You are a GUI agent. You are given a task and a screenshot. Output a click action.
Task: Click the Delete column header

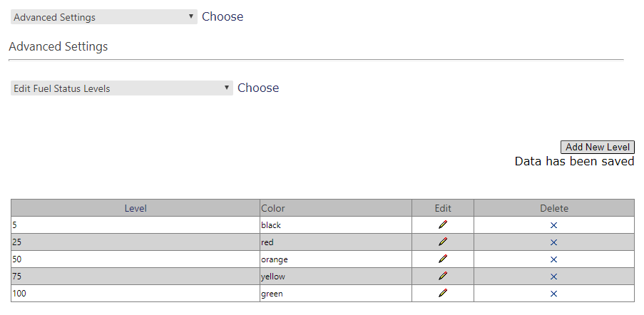(554, 208)
